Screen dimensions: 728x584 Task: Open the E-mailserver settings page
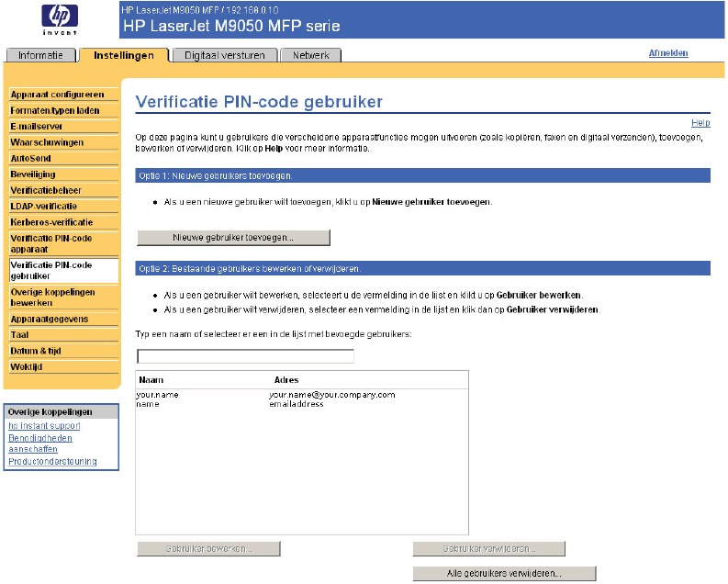click(x=63, y=127)
